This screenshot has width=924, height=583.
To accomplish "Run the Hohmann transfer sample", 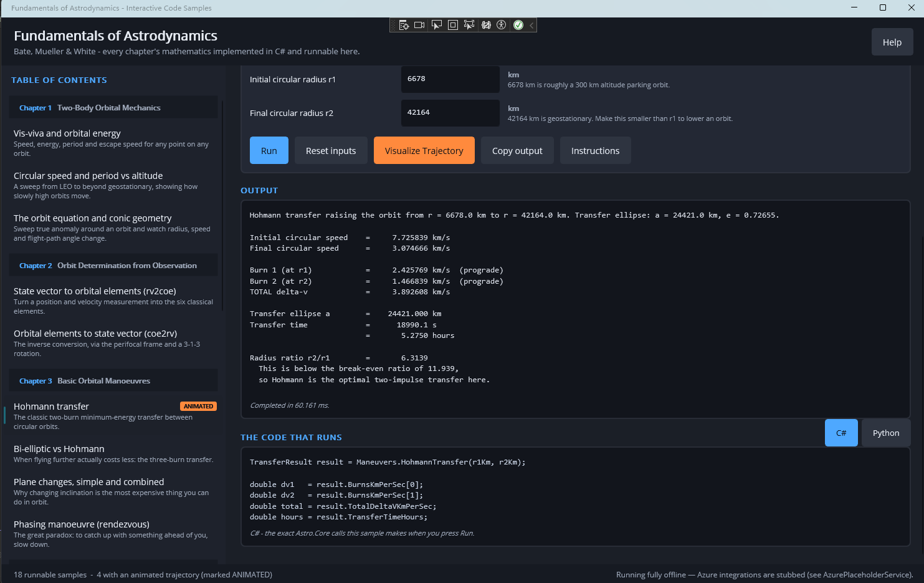I will click(x=269, y=150).
